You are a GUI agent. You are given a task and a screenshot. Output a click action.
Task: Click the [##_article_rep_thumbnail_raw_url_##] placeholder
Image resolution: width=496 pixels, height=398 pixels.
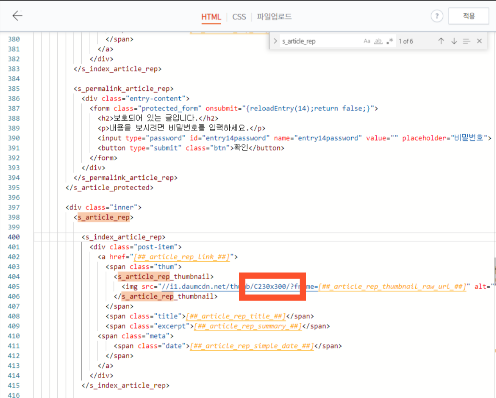pos(392,287)
